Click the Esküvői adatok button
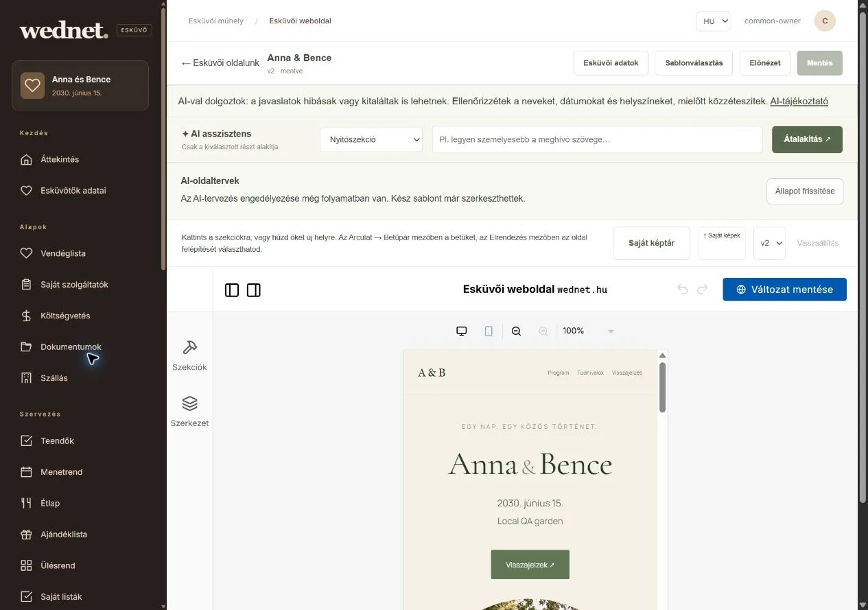 pos(611,62)
